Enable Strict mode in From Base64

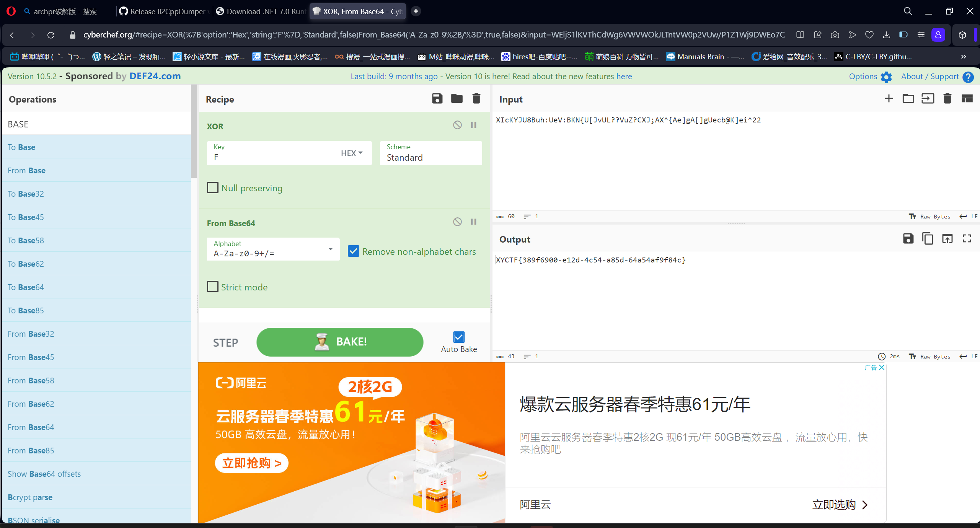213,287
